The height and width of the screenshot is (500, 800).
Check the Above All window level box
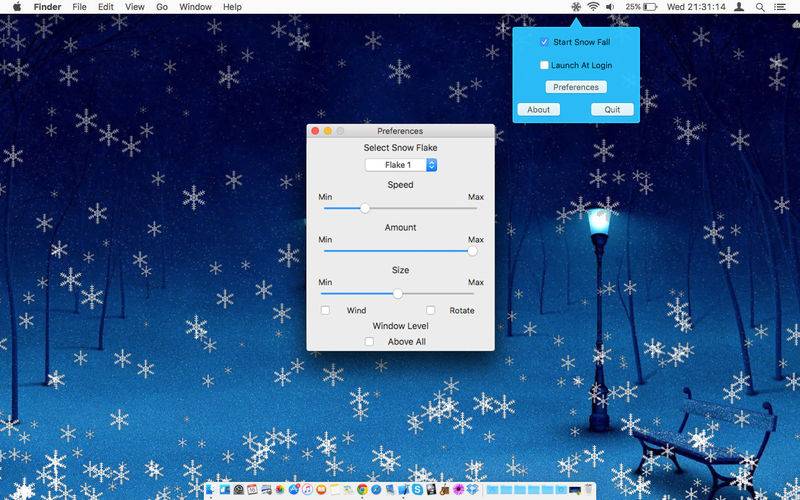tap(369, 341)
